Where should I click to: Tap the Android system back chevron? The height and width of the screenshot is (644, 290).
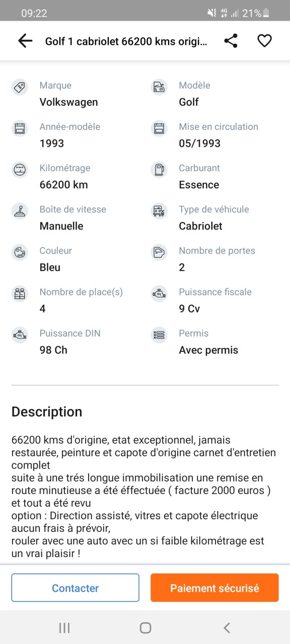tap(227, 627)
